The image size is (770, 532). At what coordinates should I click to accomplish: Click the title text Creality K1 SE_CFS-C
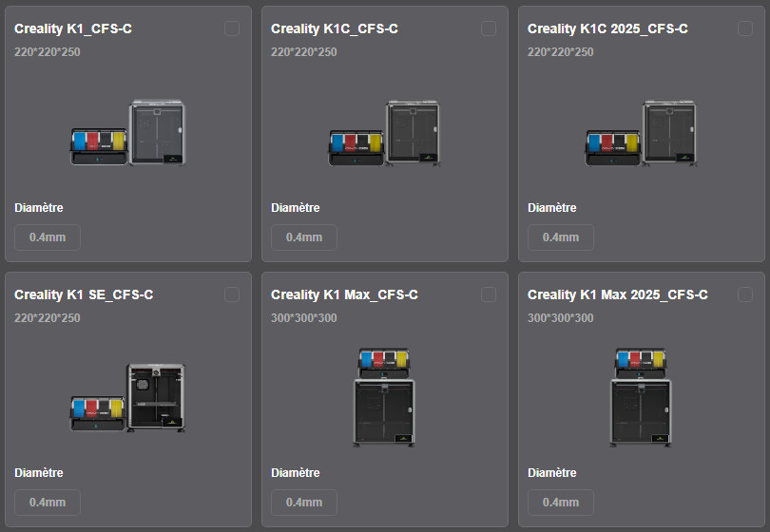84,294
